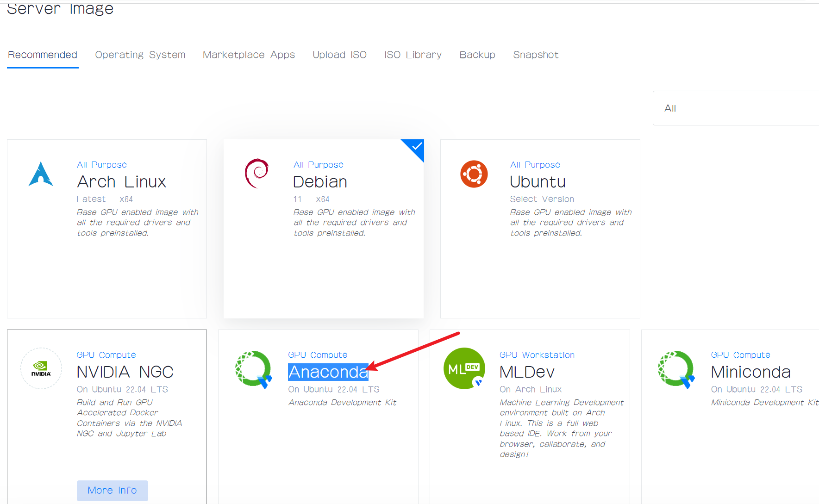Click Miniconda Development Kit description
The height and width of the screenshot is (504, 819).
(765, 403)
